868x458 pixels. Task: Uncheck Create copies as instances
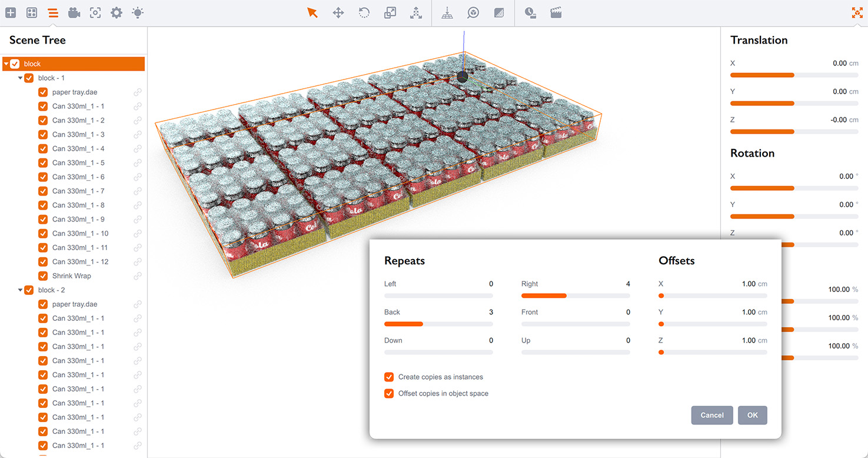(389, 377)
